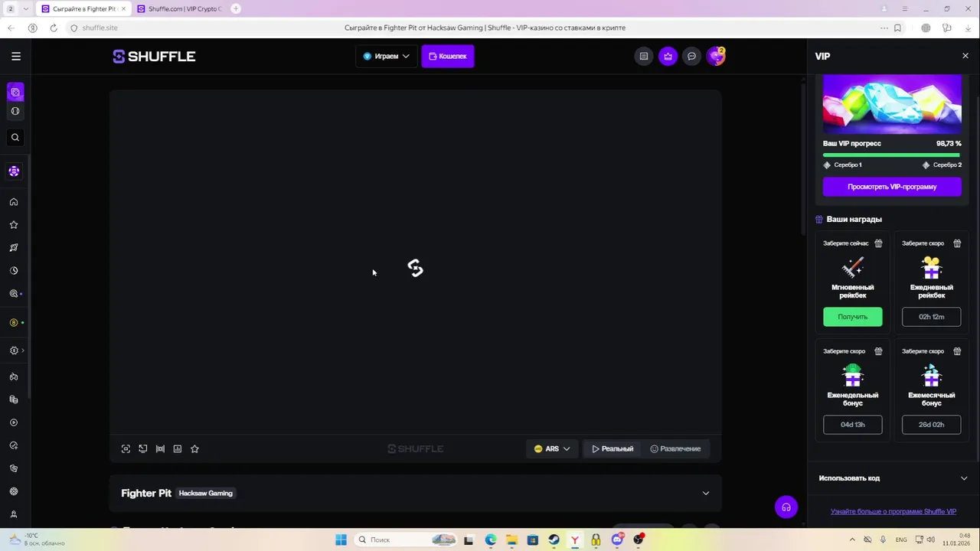The width and height of the screenshot is (980, 551).
Task: Open recent games clock icon in sidebar
Action: (14, 271)
